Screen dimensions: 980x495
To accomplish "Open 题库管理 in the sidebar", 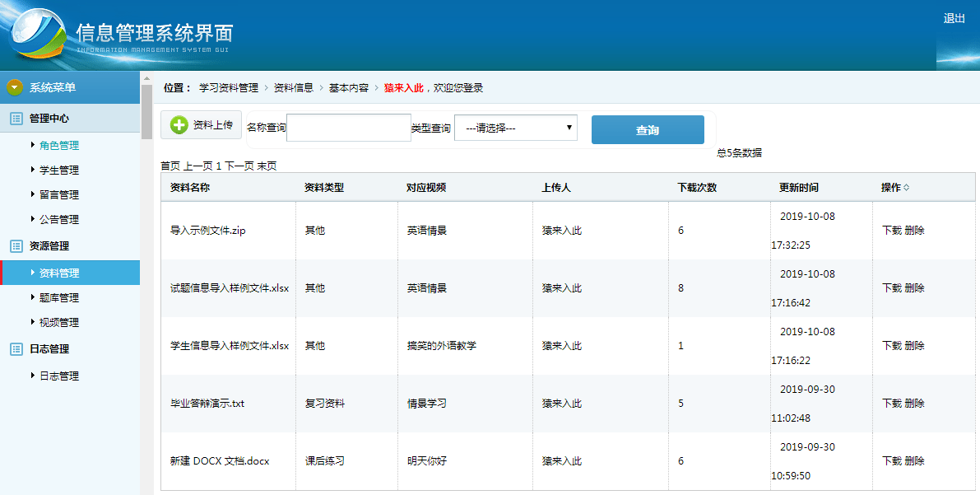I will (x=58, y=298).
